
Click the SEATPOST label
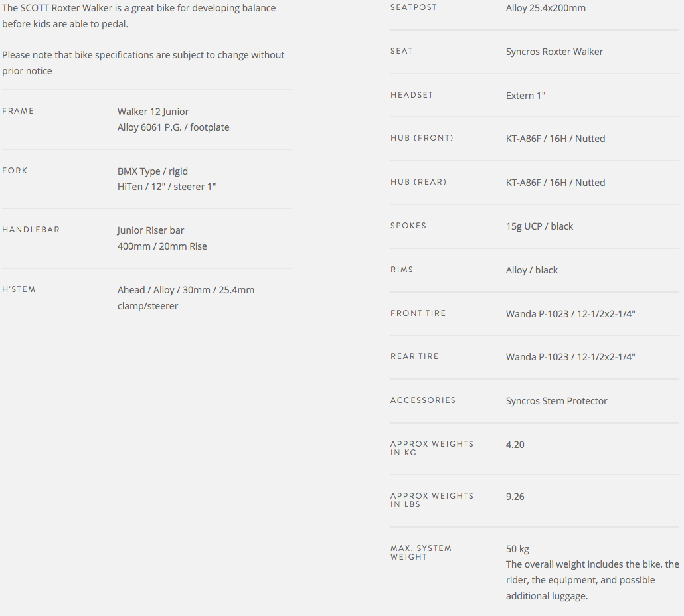coord(414,7)
